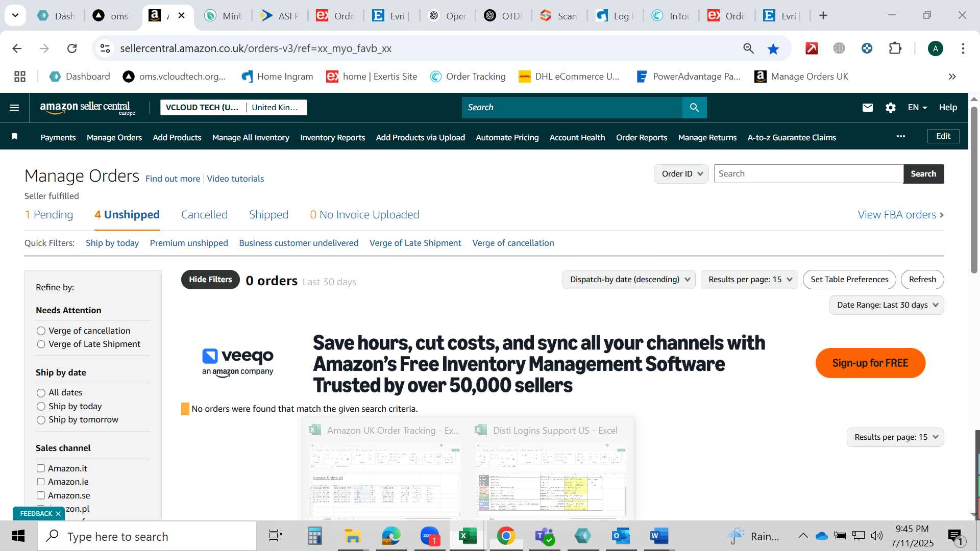Open bottom Results per page dropdown
The width and height of the screenshot is (980, 551).
[895, 437]
